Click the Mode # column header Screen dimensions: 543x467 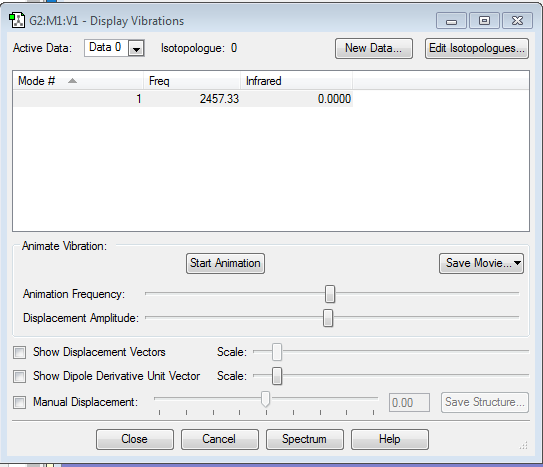point(78,81)
